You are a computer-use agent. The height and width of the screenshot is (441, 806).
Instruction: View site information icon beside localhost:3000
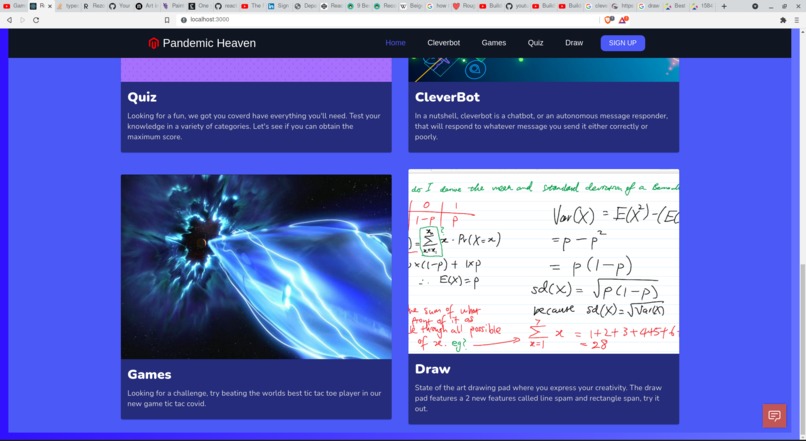tap(184, 20)
